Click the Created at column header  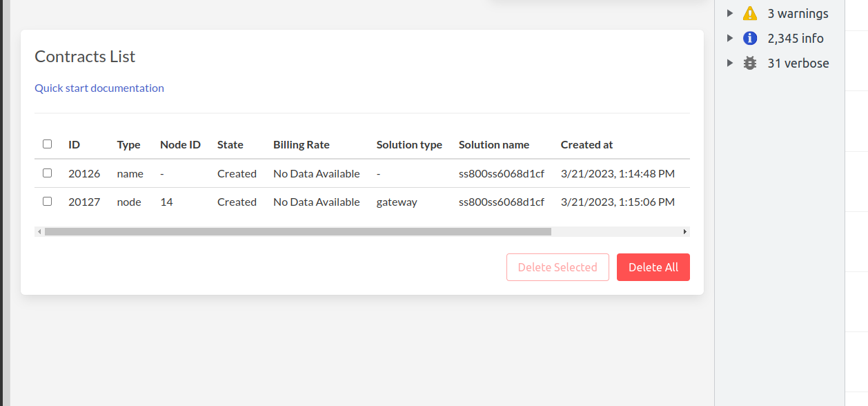click(586, 144)
